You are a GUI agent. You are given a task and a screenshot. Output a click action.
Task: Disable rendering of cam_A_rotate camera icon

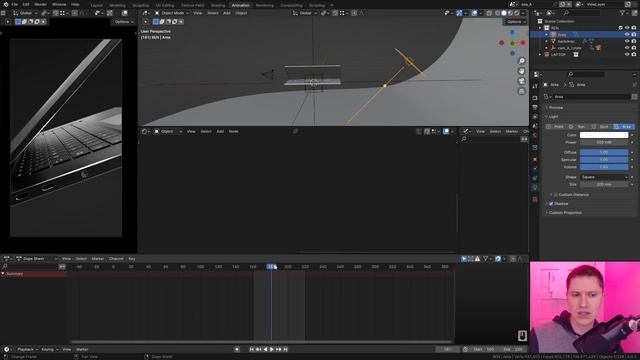click(x=633, y=48)
